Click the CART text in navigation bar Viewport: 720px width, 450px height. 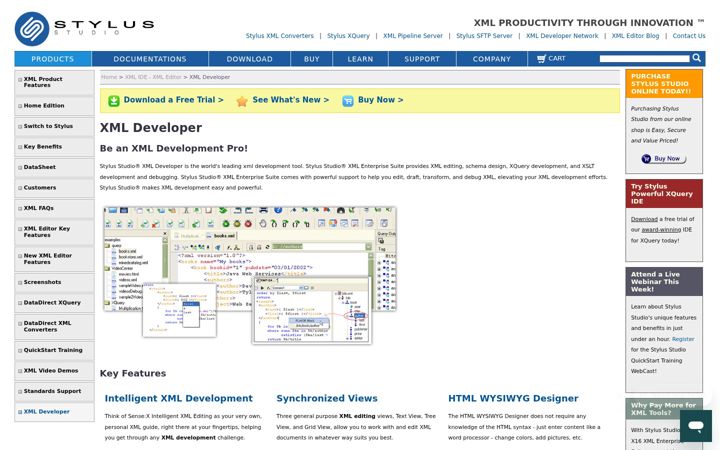[557, 58]
